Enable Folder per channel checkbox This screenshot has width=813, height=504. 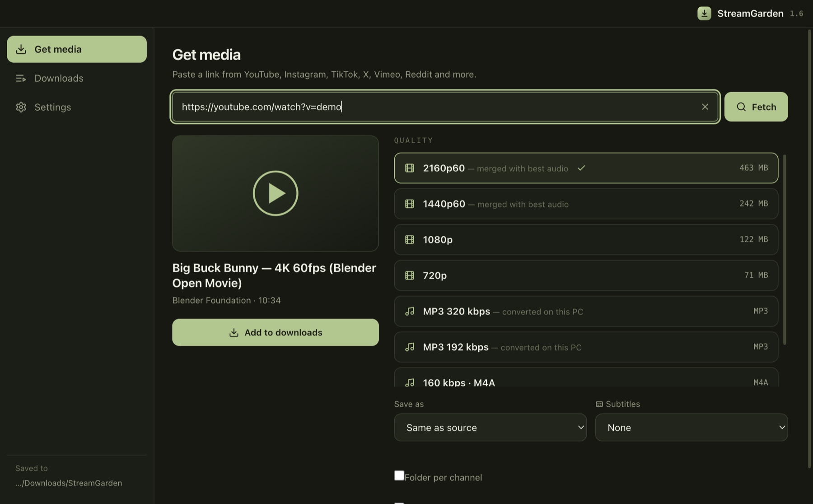tap(399, 476)
